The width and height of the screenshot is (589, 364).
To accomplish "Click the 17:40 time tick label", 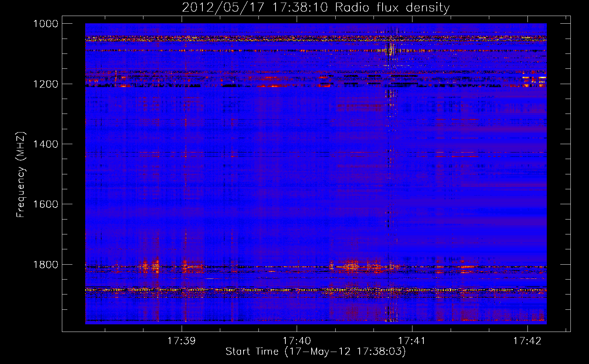I will [x=297, y=341].
